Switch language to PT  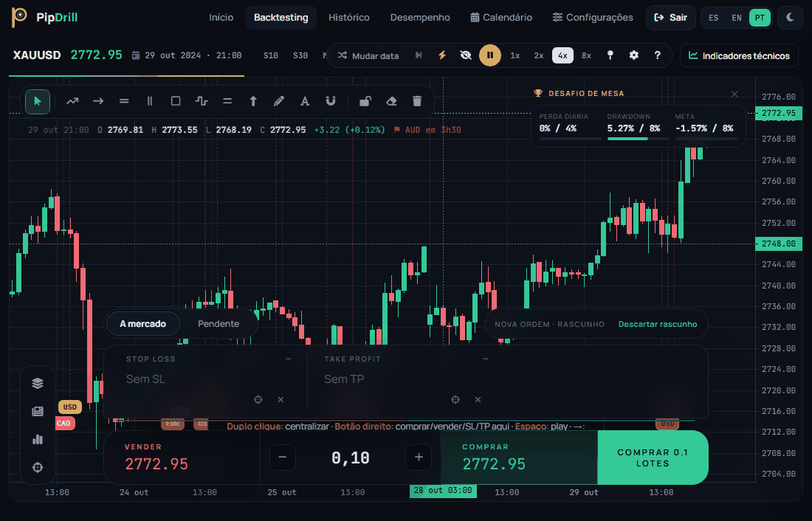pos(760,18)
